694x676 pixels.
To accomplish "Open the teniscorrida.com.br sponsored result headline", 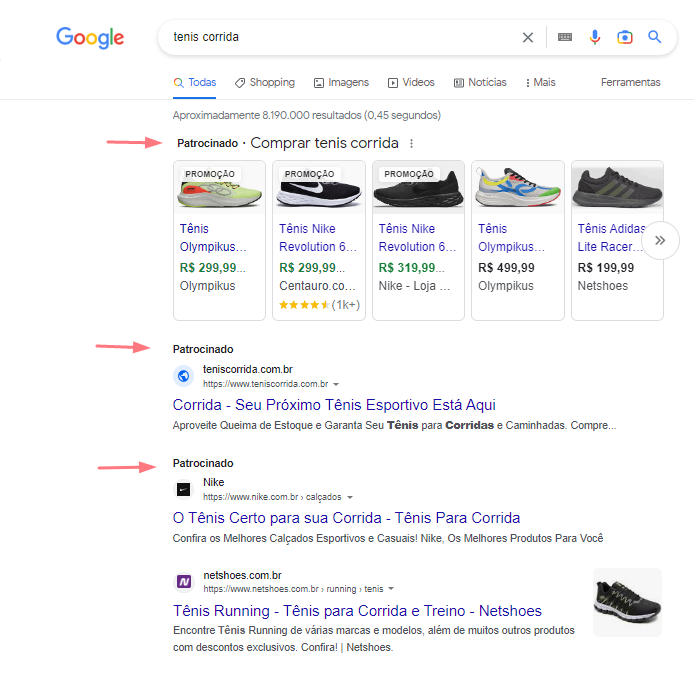I will click(x=334, y=405).
